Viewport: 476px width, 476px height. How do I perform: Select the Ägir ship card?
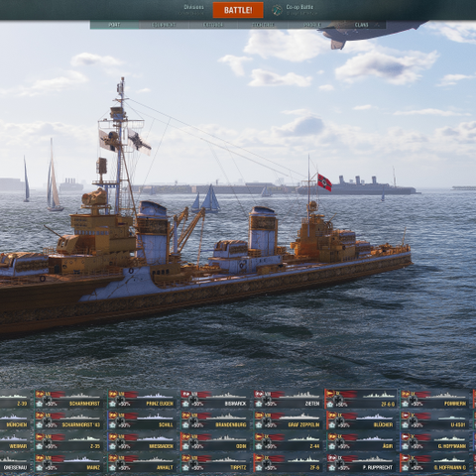[x=361, y=441]
